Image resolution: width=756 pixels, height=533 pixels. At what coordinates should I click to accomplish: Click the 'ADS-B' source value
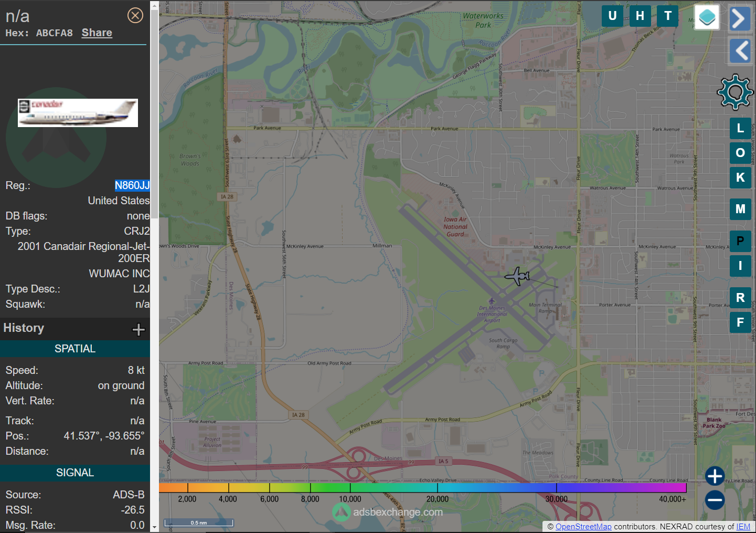point(129,495)
